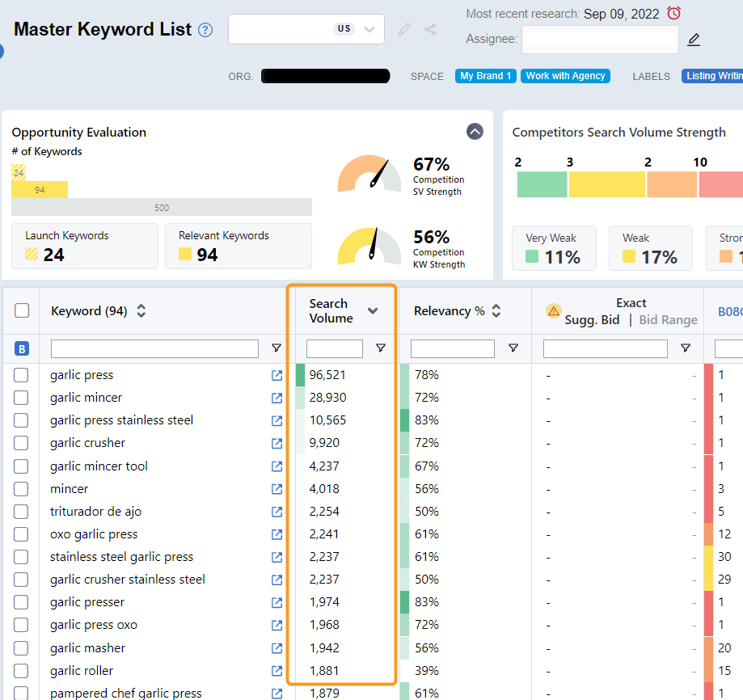Viewport: 743px width, 700px height.
Task: Open external link for garlic mincer tool
Action: click(x=277, y=466)
